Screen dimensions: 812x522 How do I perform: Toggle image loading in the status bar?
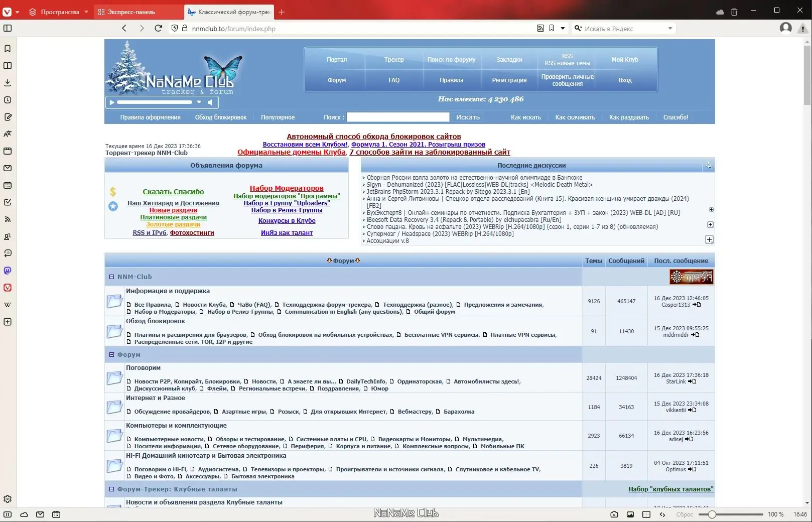point(630,514)
